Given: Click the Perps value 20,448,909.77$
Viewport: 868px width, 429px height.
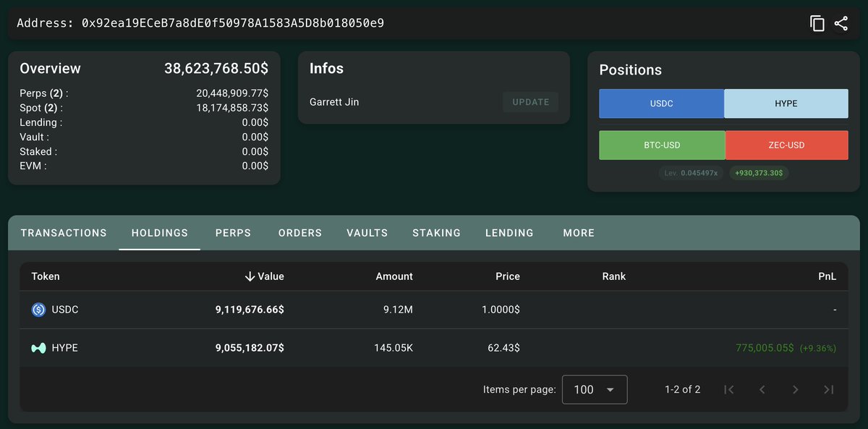Looking at the screenshot, I should point(232,93).
